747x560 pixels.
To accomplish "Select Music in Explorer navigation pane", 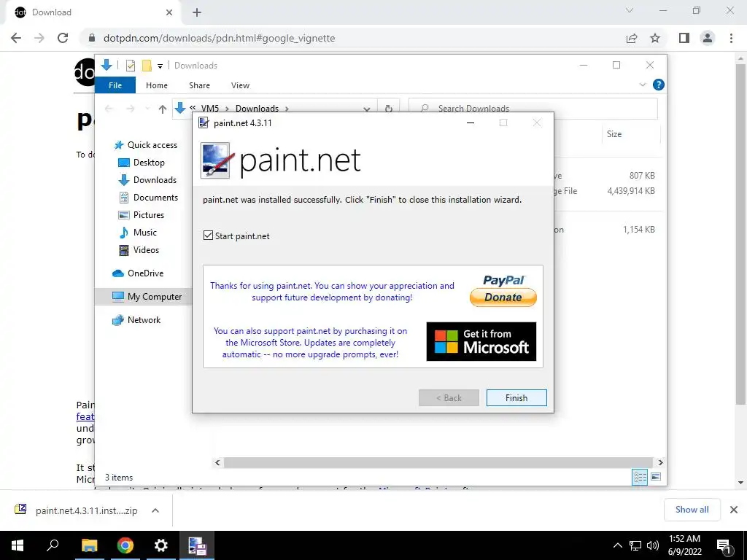I will 138,233.
